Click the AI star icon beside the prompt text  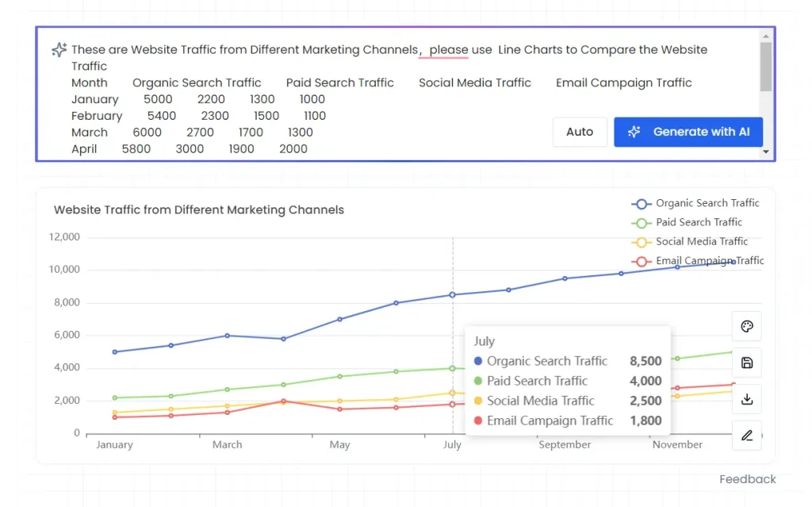[x=58, y=50]
